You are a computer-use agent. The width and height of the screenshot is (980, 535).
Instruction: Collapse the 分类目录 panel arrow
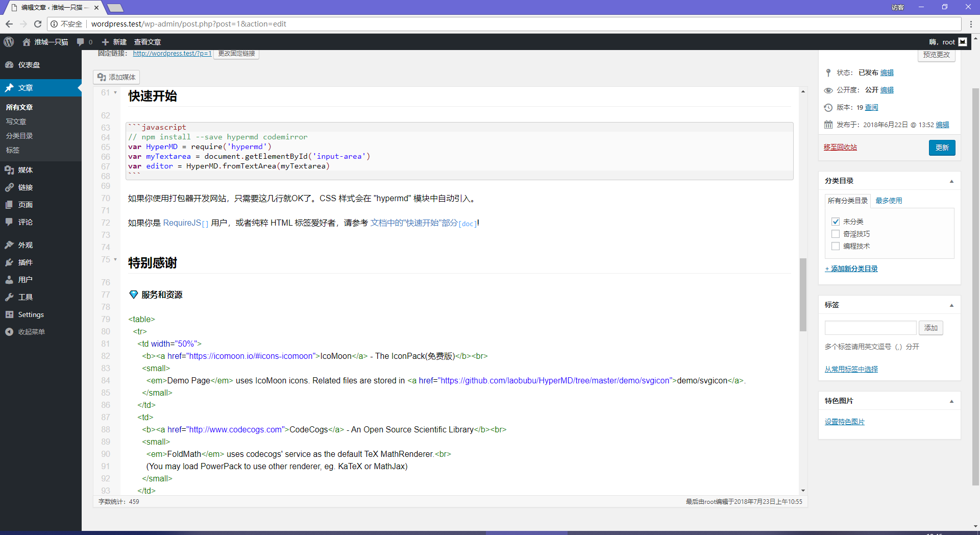[x=951, y=181]
